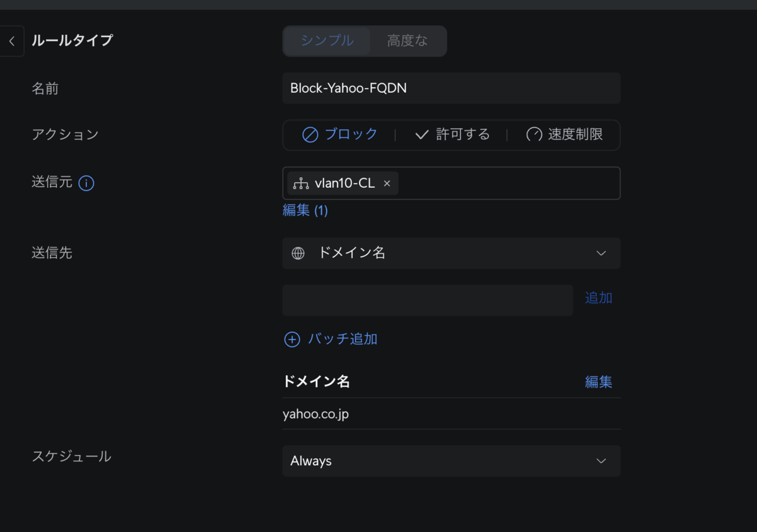Remove the vlan10-CL tag with its x
Viewport: 757px width, 532px height.
(387, 183)
